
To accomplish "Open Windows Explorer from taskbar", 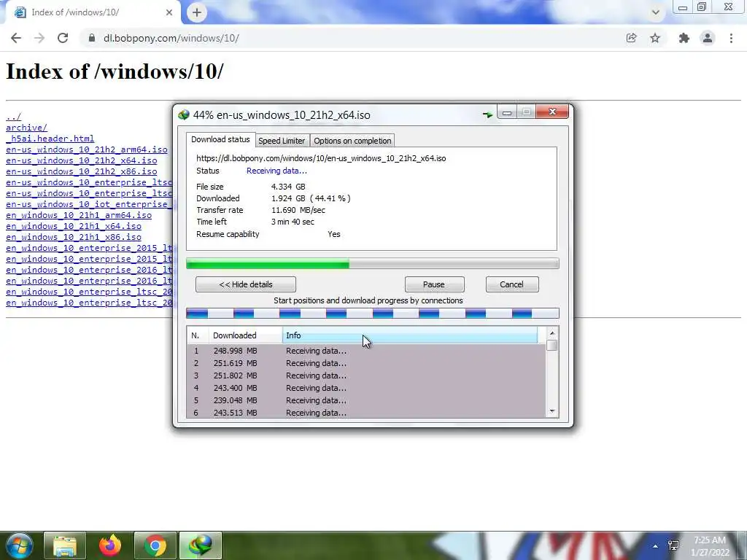I will [65, 545].
